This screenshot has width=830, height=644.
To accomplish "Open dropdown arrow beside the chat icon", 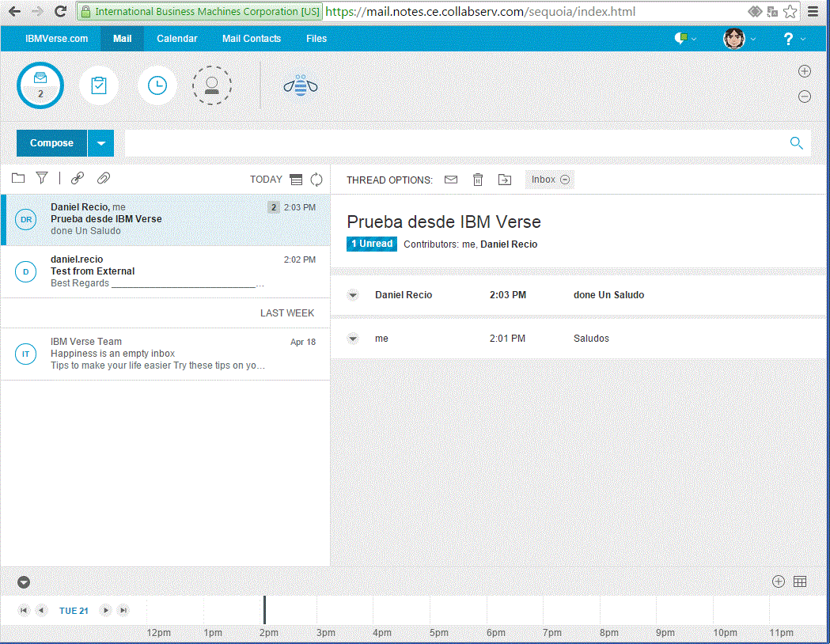I will pyautogui.click(x=694, y=39).
